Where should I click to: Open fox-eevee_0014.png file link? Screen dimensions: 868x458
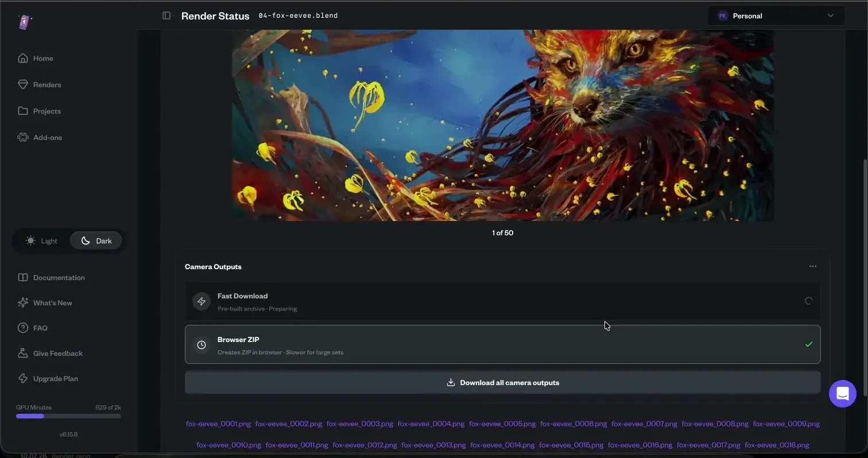(502, 445)
